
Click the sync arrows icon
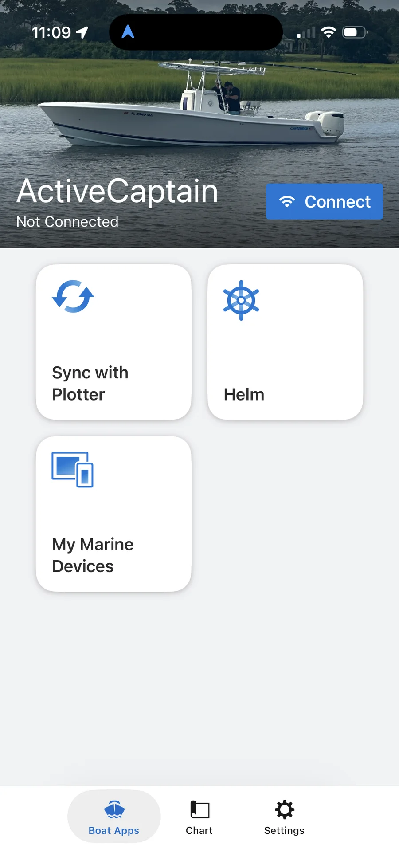click(73, 296)
